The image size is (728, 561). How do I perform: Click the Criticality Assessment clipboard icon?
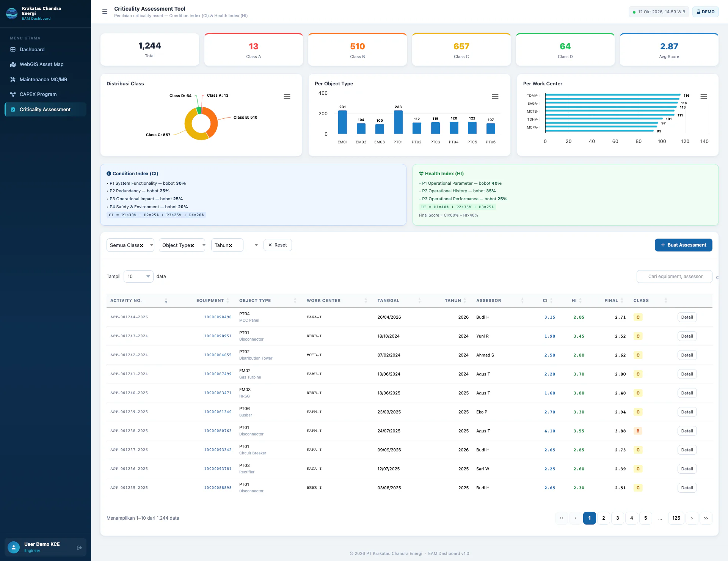pyautogui.click(x=13, y=109)
